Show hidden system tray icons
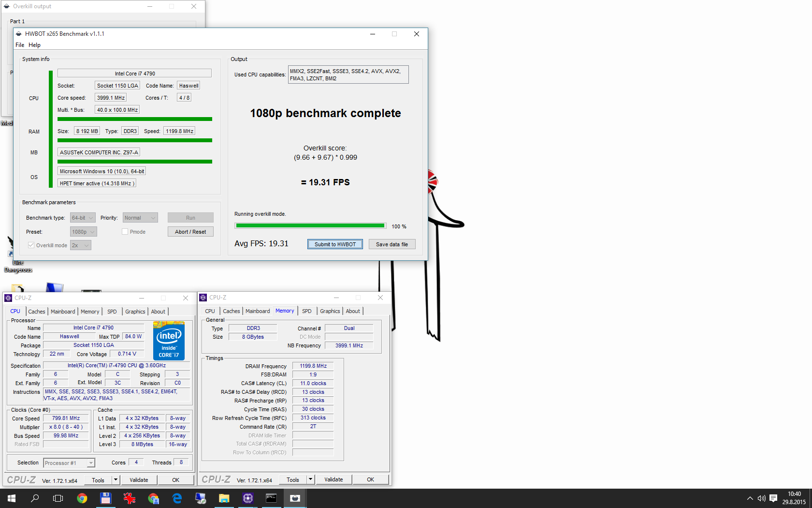This screenshot has width=812, height=508. (750, 498)
